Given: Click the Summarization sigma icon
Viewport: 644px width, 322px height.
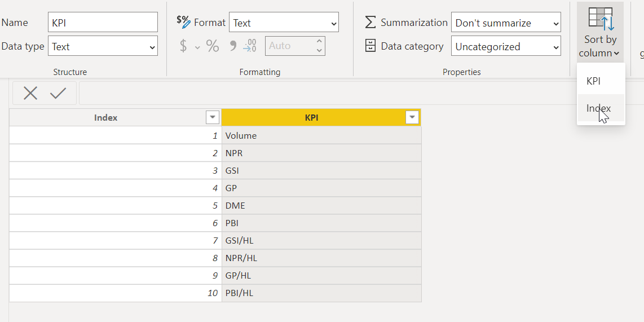Looking at the screenshot, I should tap(370, 23).
